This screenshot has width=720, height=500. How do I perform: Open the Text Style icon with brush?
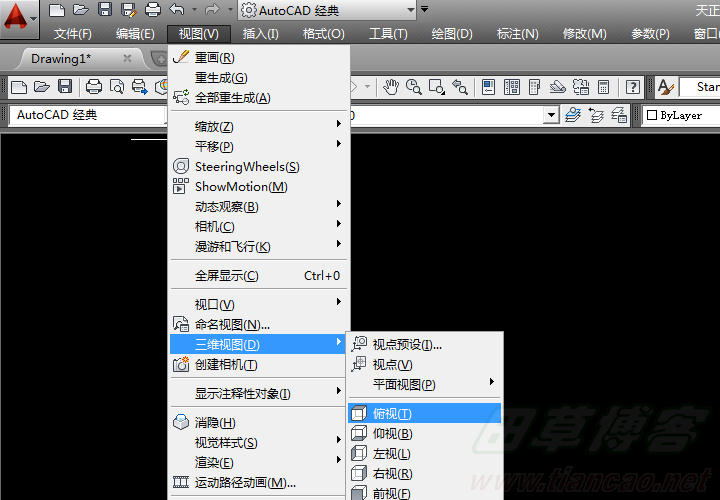click(x=666, y=87)
